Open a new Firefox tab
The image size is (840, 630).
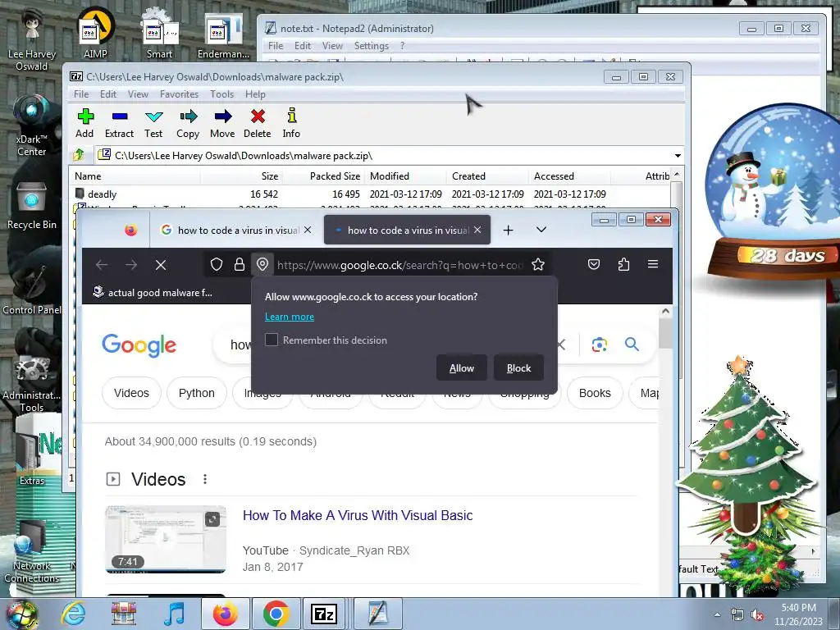pos(509,230)
